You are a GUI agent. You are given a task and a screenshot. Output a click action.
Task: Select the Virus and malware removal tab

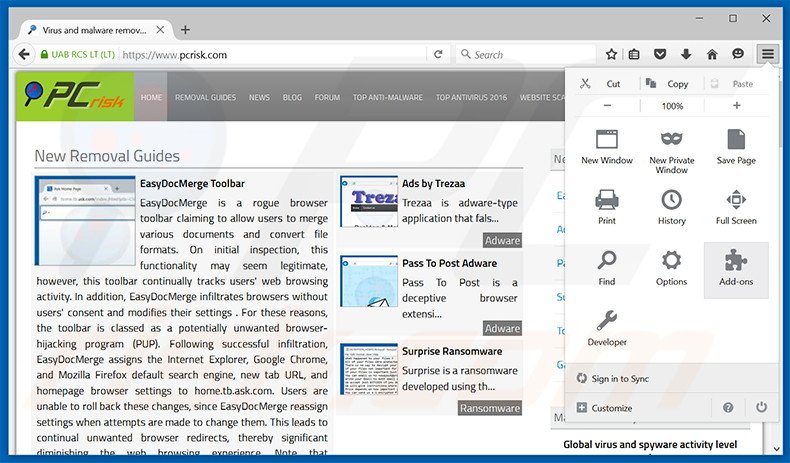coord(94,30)
